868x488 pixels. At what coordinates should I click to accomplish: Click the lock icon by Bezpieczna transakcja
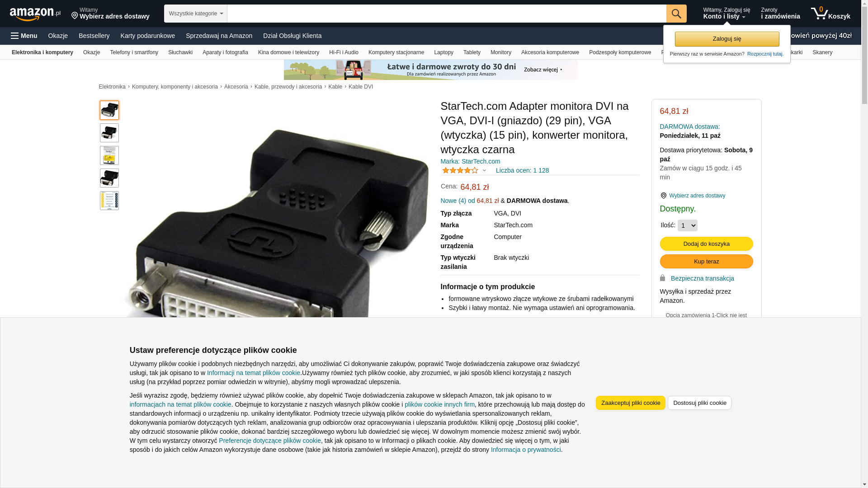(x=663, y=278)
